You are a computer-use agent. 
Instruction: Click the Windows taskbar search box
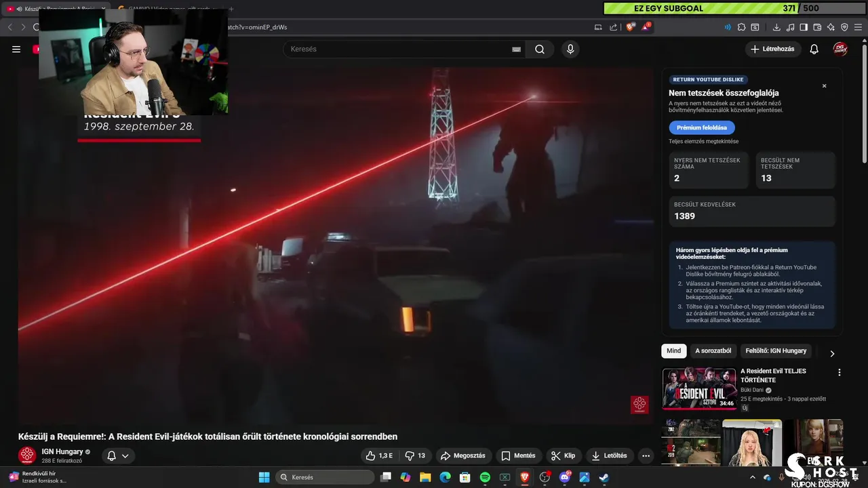[x=325, y=477]
